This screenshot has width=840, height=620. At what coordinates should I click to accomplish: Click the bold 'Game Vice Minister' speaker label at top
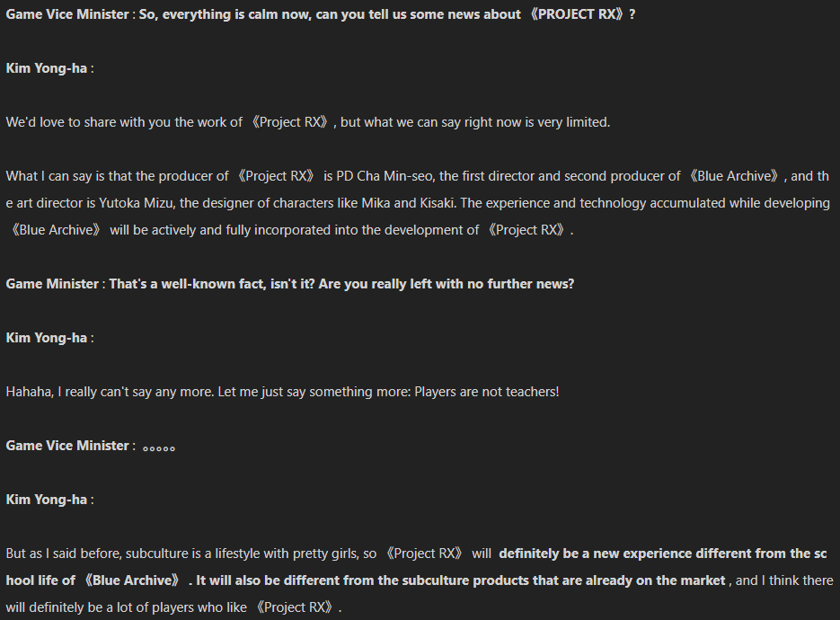[x=67, y=14]
